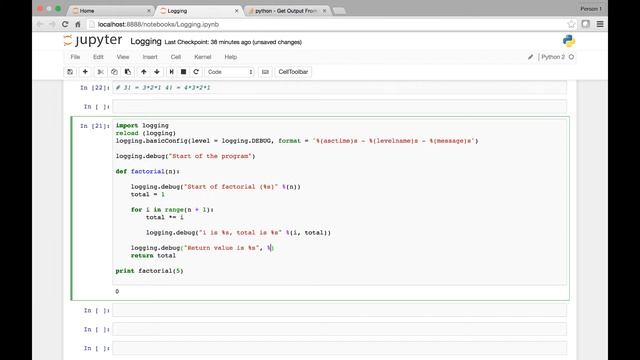The image size is (640, 360).
Task: Select the cell In [22] with the comment
Action: [x=340, y=88]
